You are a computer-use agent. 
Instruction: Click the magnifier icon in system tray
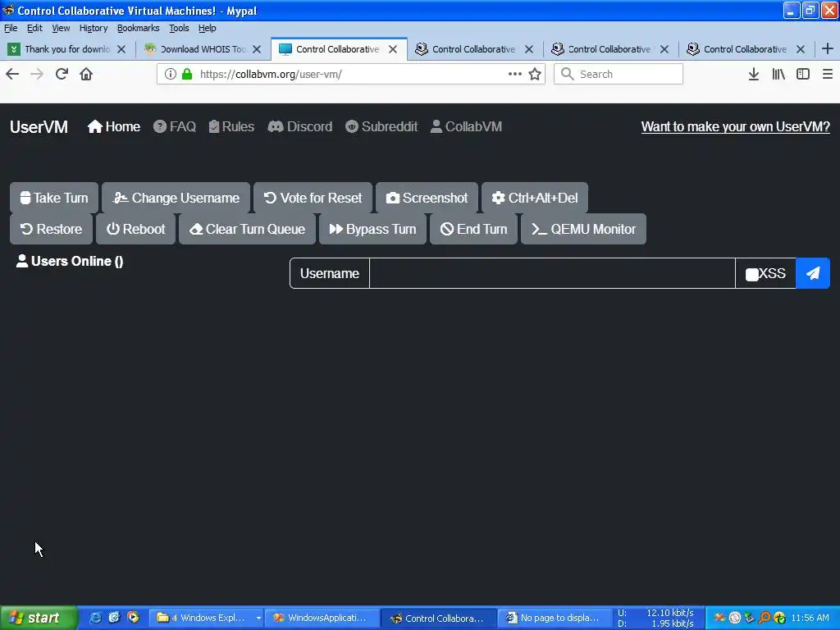point(765,619)
